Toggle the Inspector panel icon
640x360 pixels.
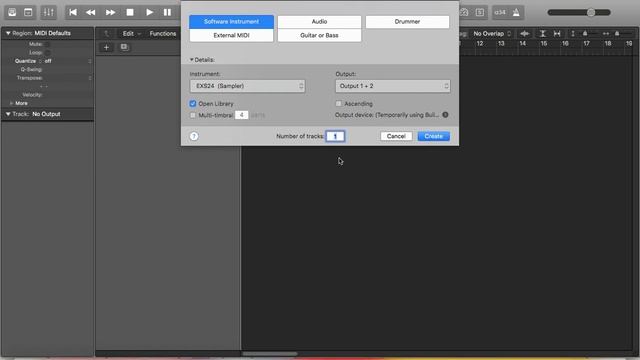click(x=28, y=12)
